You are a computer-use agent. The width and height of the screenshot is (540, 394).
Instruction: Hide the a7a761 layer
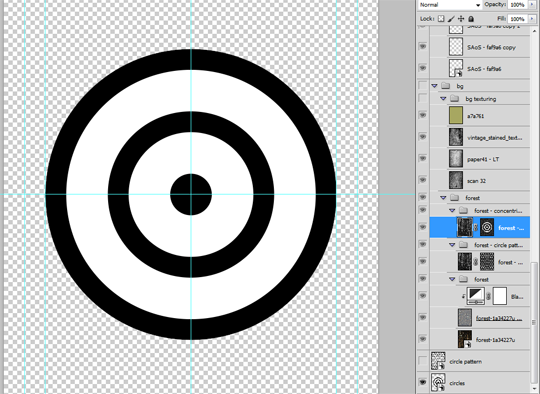click(423, 115)
